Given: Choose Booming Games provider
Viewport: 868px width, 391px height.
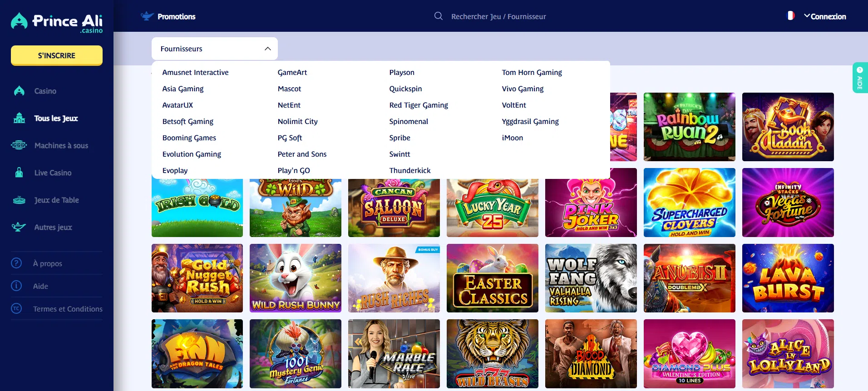Looking at the screenshot, I should click(x=189, y=138).
